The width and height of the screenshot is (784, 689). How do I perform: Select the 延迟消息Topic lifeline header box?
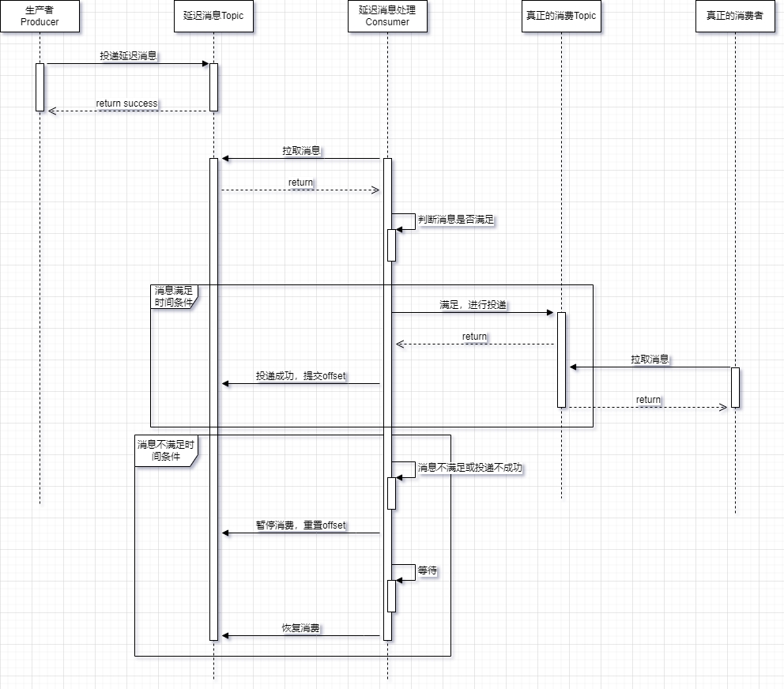[213, 17]
